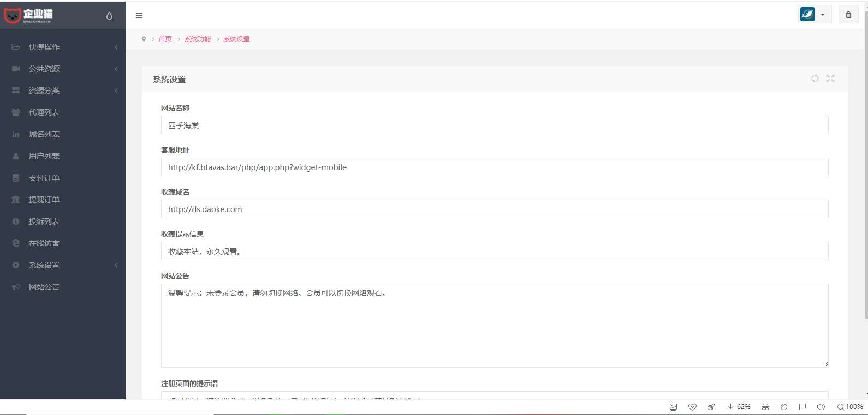Go to 首页 via breadcrumb link

165,39
